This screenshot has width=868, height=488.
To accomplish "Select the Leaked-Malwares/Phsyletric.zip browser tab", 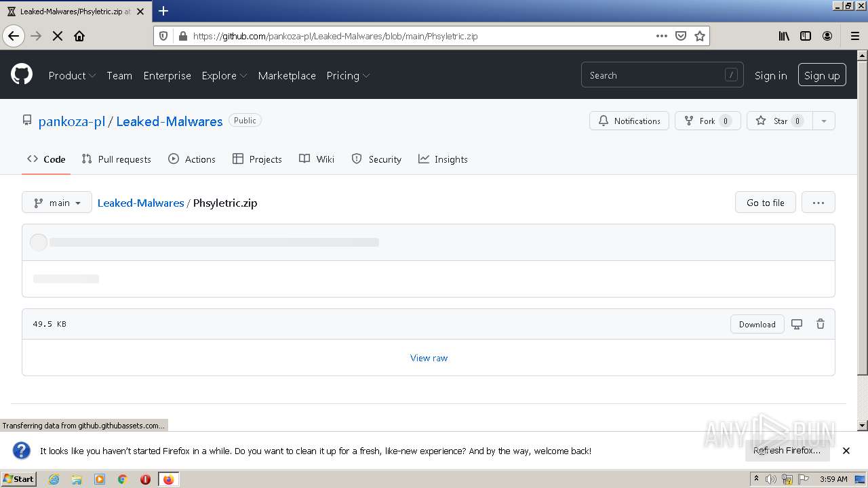I will pos(75,12).
